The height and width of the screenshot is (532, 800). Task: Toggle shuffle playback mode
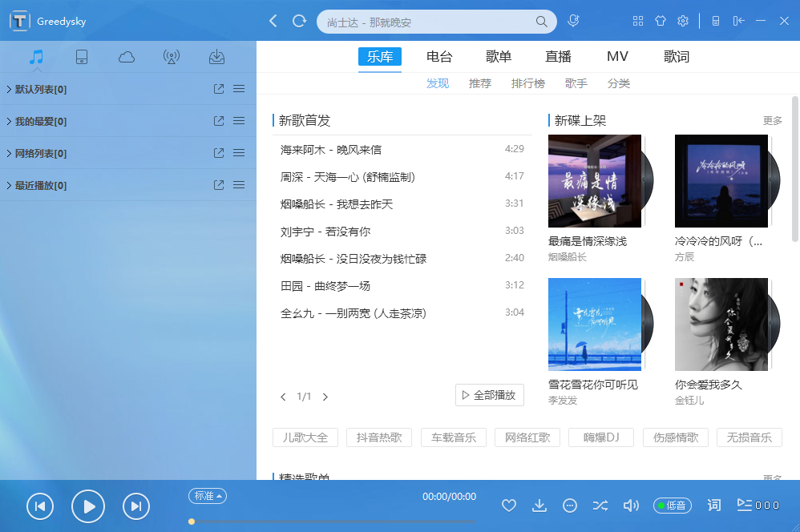[x=600, y=506]
